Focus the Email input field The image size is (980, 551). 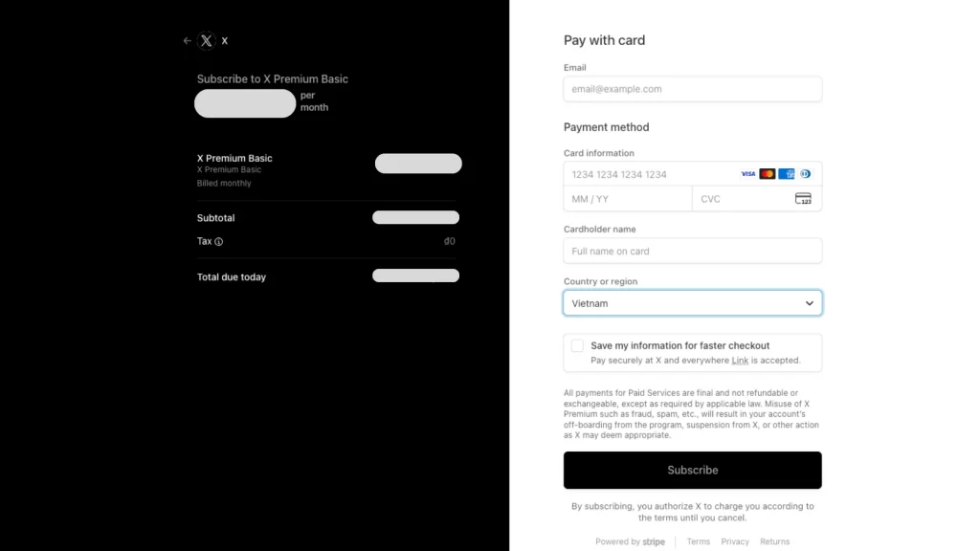pos(692,89)
